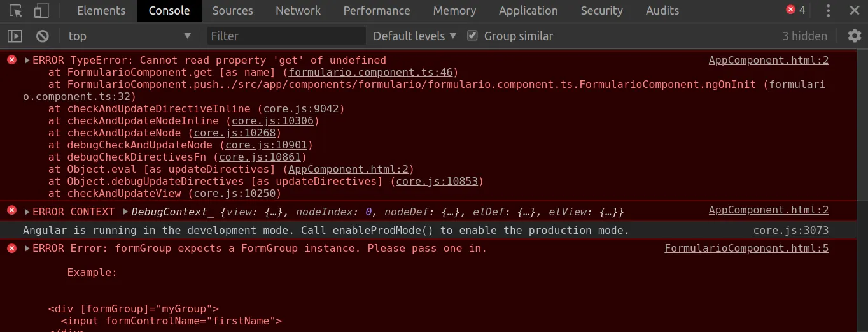
Task: Show the console sidebar icon
Action: pos(15,36)
